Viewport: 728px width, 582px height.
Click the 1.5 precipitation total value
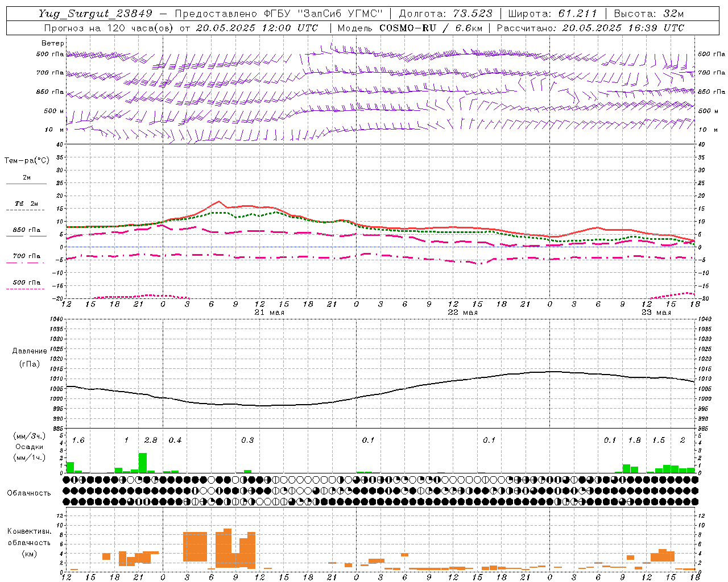(x=659, y=440)
